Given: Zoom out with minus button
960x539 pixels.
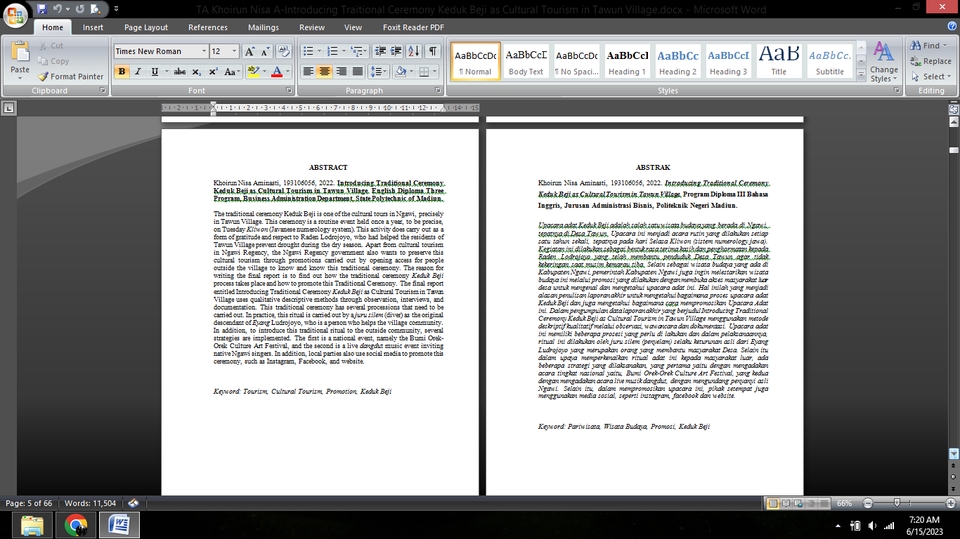Looking at the screenshot, I should (x=868, y=503).
